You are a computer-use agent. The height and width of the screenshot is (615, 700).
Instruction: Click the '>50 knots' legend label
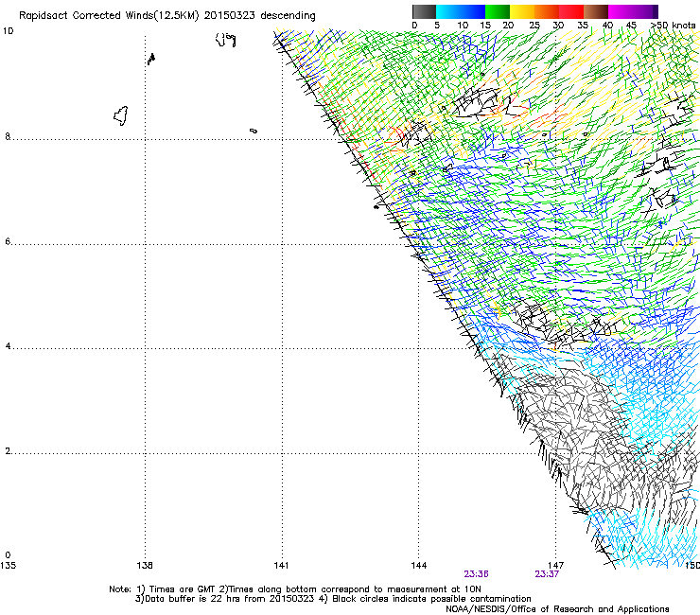pos(673,26)
